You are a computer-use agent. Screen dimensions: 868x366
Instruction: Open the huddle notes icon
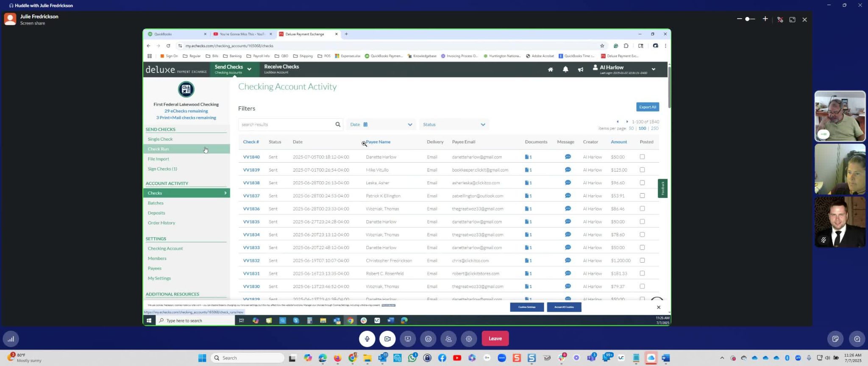click(835, 339)
